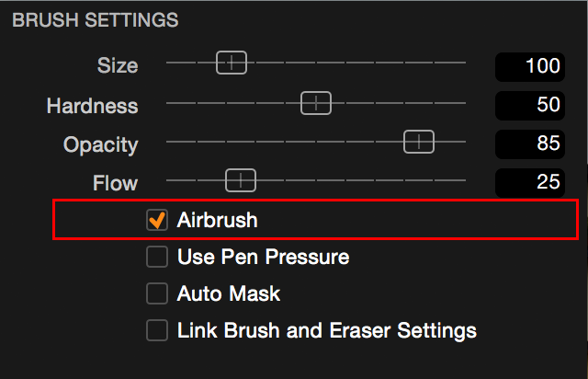The image size is (588, 379).
Task: Click the BRUSH SETTINGS panel header
Action: click(96, 20)
